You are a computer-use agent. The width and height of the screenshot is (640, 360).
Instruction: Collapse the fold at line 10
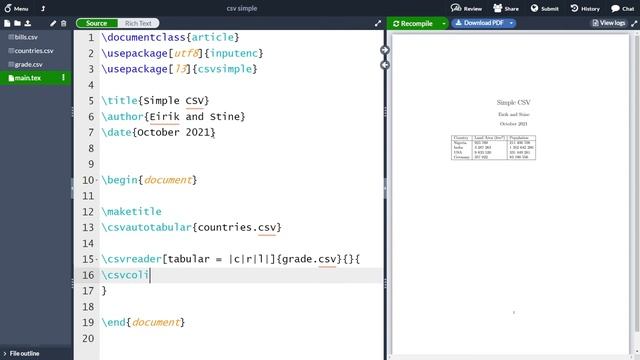(97, 180)
